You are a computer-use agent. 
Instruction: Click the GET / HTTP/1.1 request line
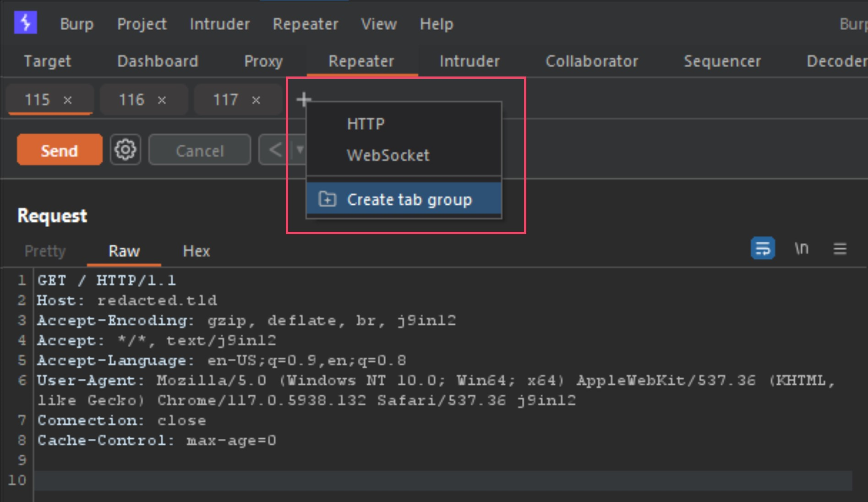coord(107,280)
